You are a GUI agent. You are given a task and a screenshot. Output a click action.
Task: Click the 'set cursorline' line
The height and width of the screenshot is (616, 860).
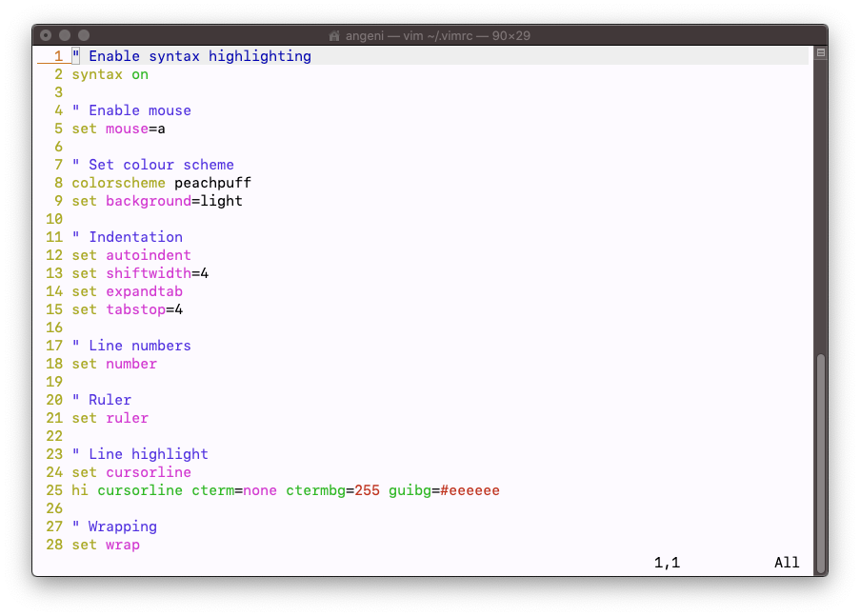(x=131, y=473)
